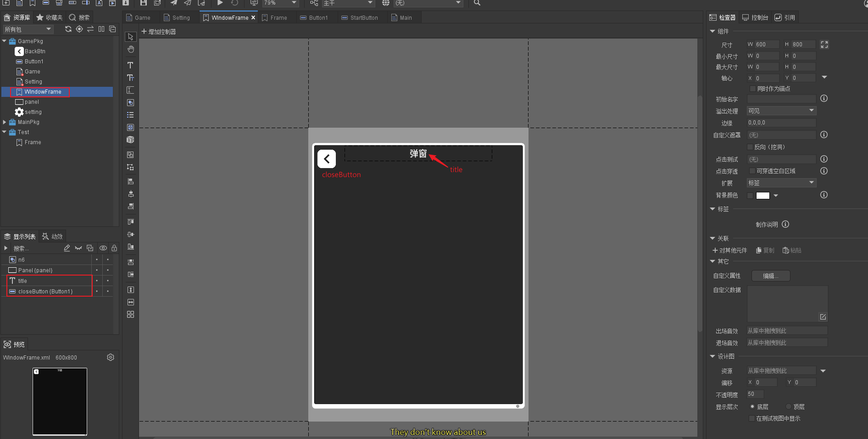Select the 3D Loader tool
The image size is (868, 439).
click(x=130, y=140)
